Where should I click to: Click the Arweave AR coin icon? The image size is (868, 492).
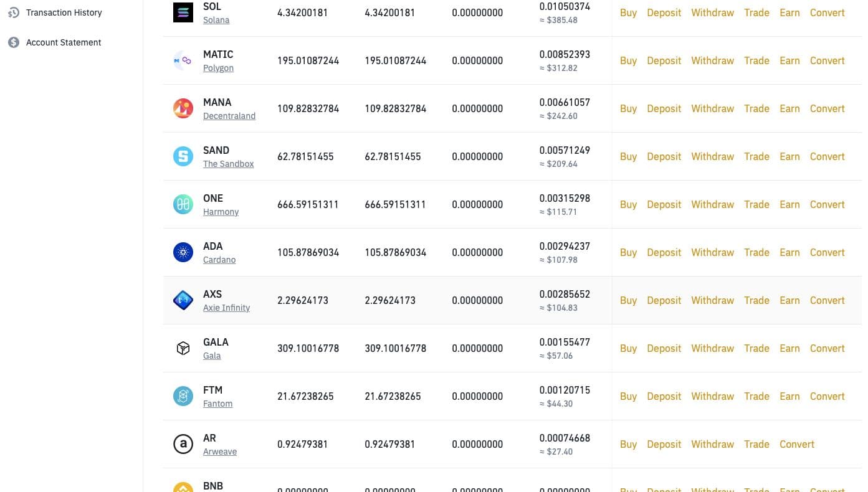(183, 444)
